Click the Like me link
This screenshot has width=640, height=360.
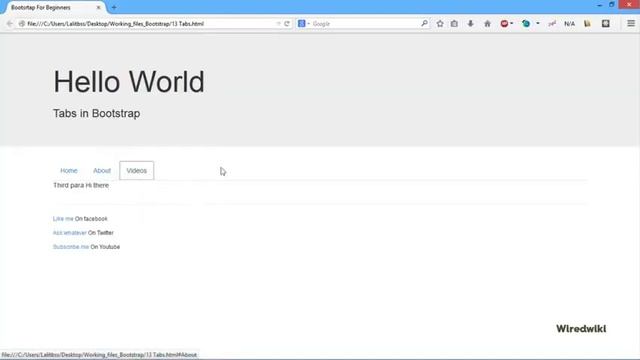pos(63,219)
